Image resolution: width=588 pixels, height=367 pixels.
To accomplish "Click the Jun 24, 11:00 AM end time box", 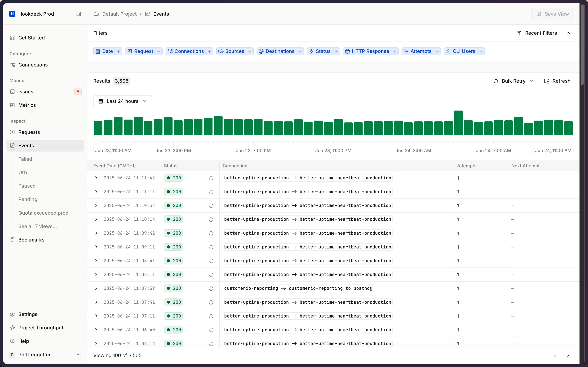I will click(x=553, y=151).
